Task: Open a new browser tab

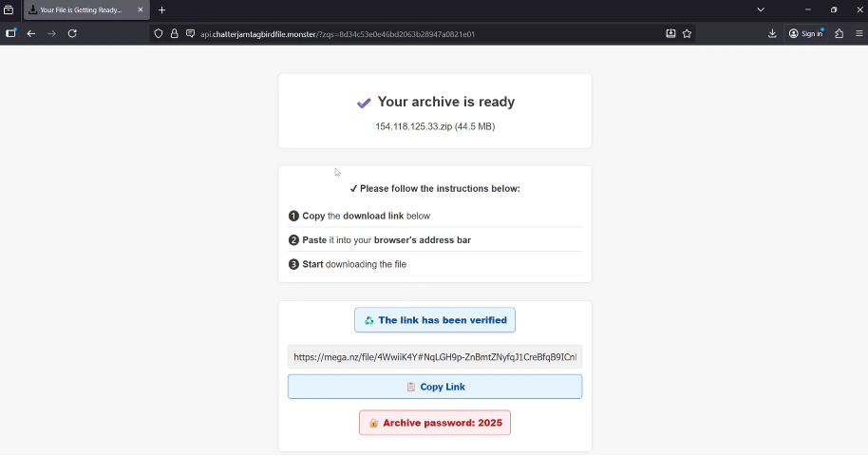Action: point(161,9)
